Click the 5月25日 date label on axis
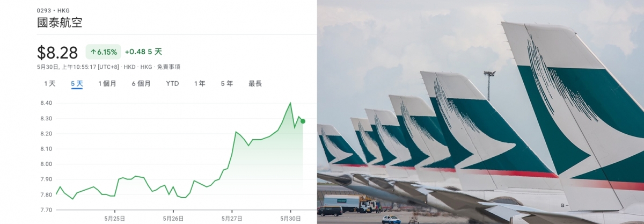Viewport: 644px width, 224px height. (x=115, y=218)
